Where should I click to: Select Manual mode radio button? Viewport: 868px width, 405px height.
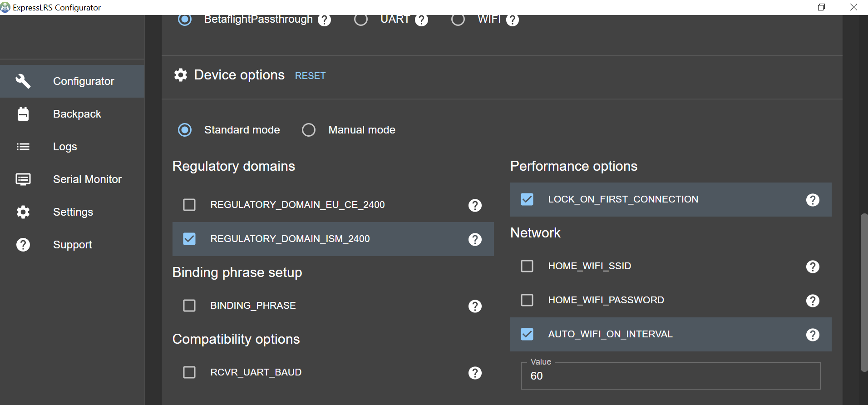pos(309,130)
